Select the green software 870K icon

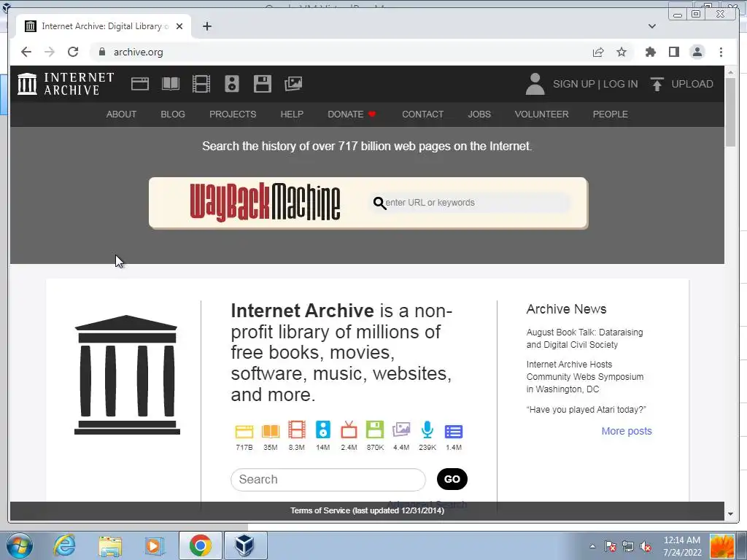375,429
